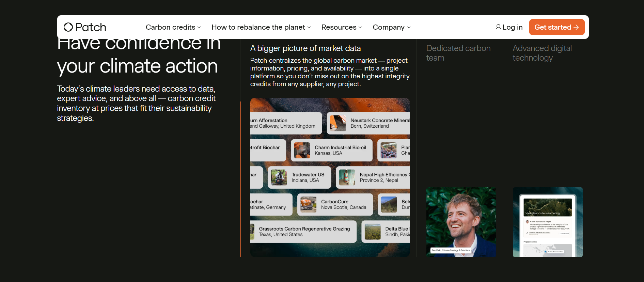This screenshot has width=644, height=282.
Task: Switch to Dedicated carbon team tab
Action: [x=458, y=53]
